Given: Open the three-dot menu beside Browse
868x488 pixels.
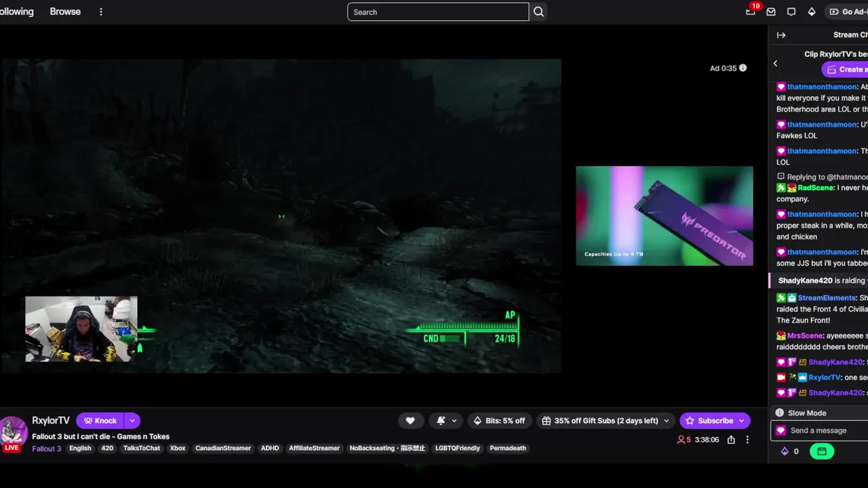Looking at the screenshot, I should pyautogui.click(x=101, y=12).
